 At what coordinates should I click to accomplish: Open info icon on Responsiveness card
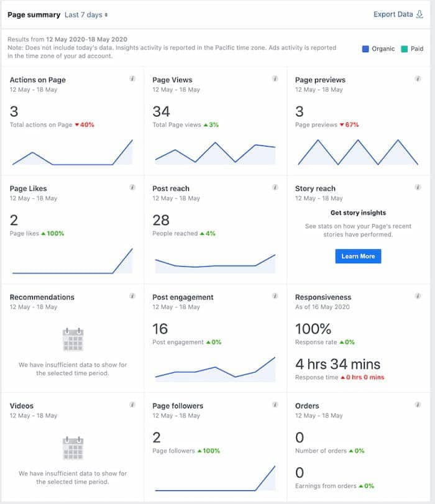coord(418,296)
